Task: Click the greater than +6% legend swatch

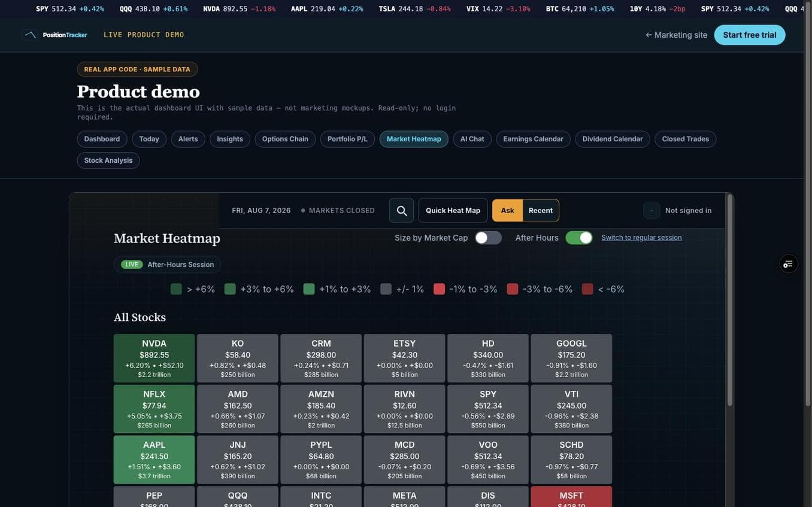Action: tap(176, 289)
